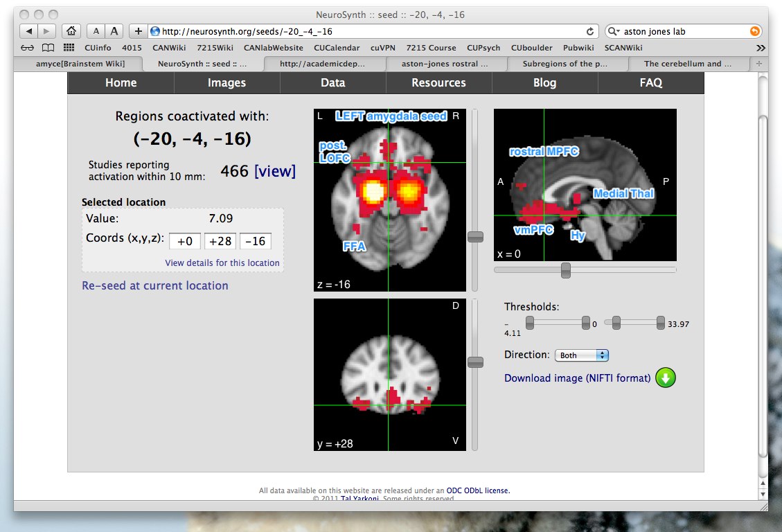The image size is (782, 532).
Task: Decrease text size with small A button
Action: pos(96,31)
